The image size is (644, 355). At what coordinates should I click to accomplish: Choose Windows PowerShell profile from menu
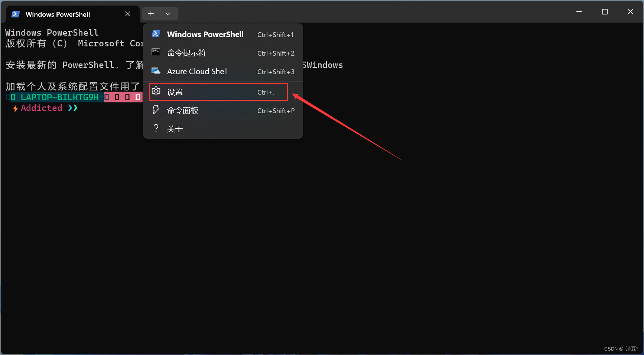coord(223,34)
